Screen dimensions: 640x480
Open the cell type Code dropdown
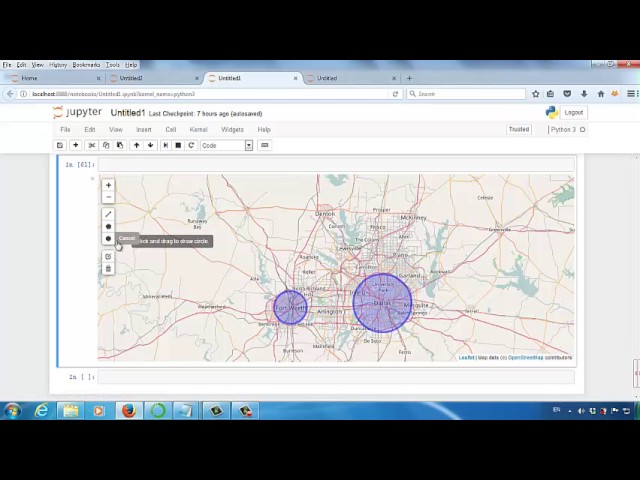[227, 145]
